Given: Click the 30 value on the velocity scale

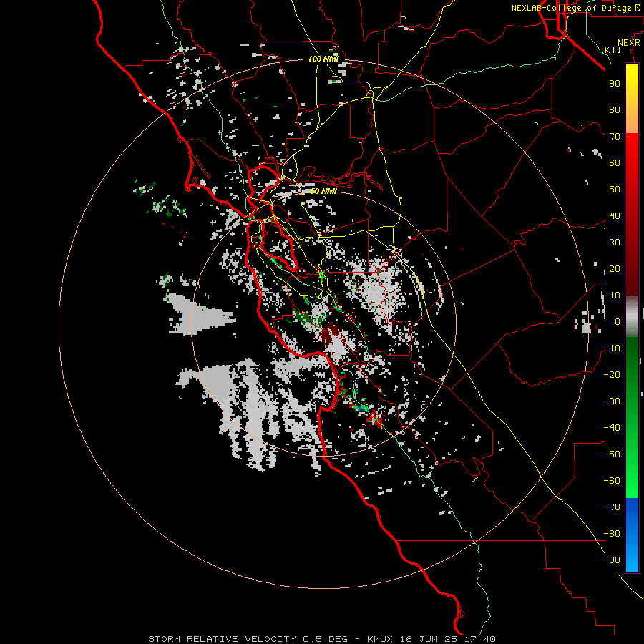Looking at the screenshot, I should tap(615, 243).
